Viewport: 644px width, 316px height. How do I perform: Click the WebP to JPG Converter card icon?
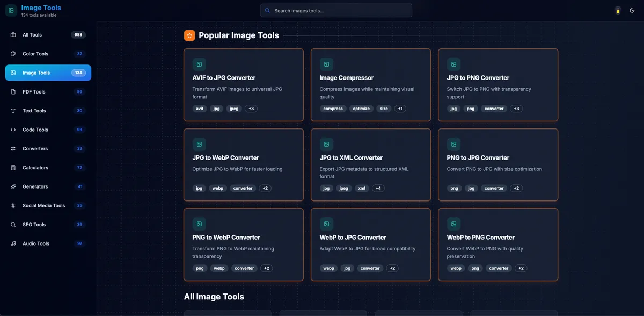point(326,224)
